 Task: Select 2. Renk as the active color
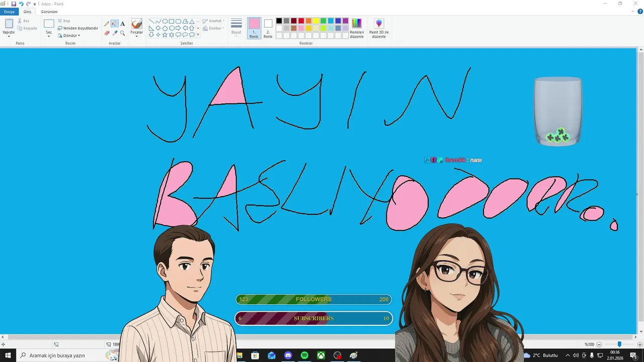click(268, 29)
